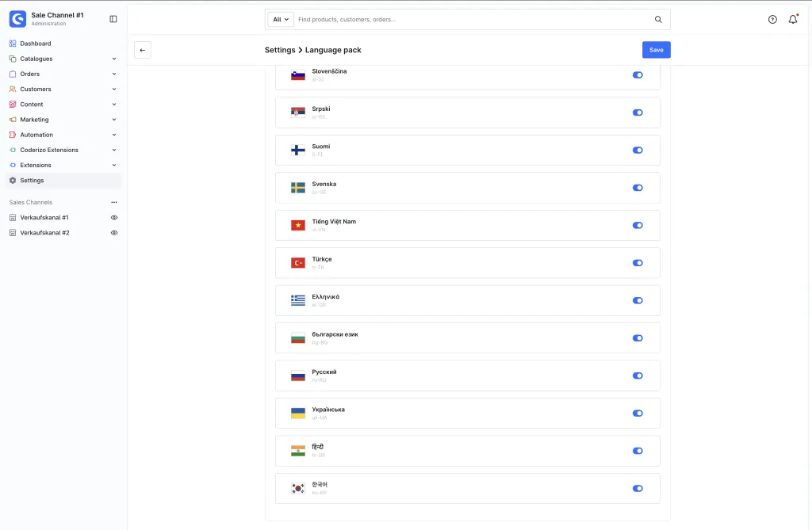Open the notifications bell
This screenshot has height=530, width=812.
click(x=793, y=19)
